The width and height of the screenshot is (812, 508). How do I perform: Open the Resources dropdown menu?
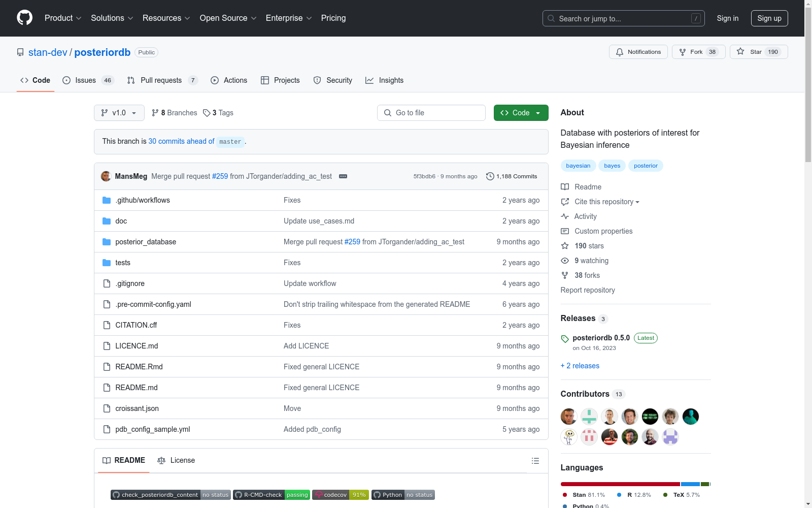click(166, 18)
